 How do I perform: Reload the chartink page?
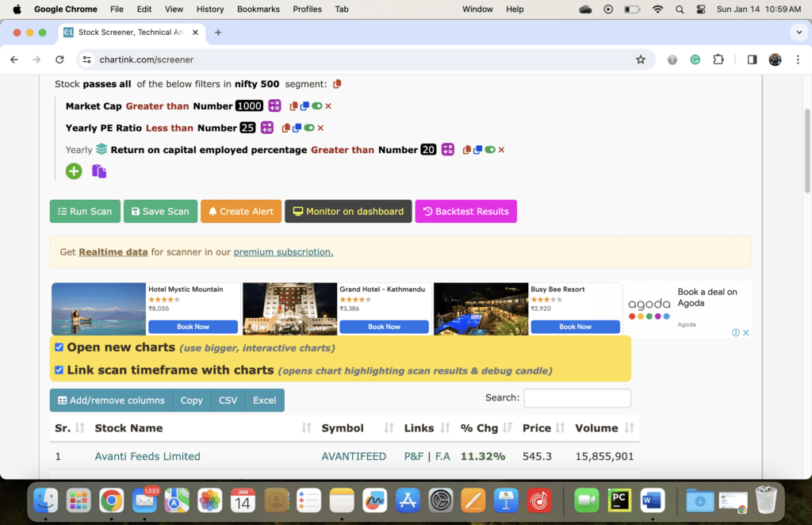tap(59, 59)
